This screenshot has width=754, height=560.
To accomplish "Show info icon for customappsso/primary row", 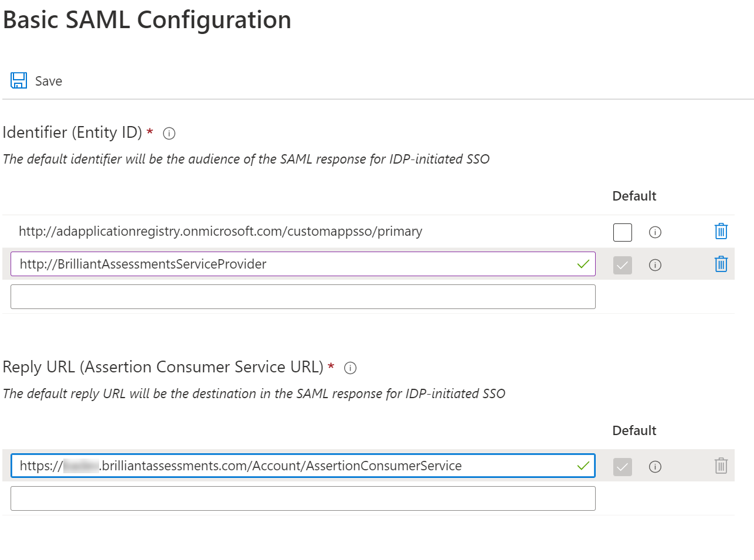I will pos(655,232).
